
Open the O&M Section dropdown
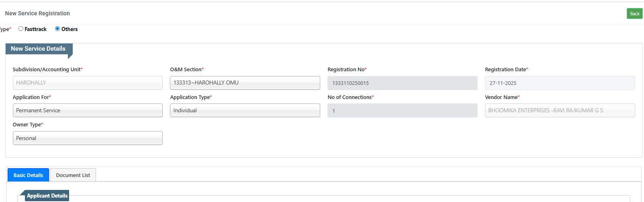coord(245,83)
